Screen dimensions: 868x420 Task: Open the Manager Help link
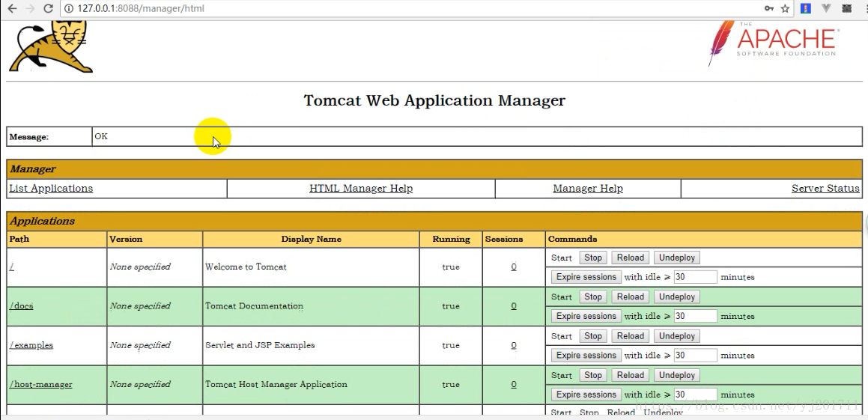588,188
